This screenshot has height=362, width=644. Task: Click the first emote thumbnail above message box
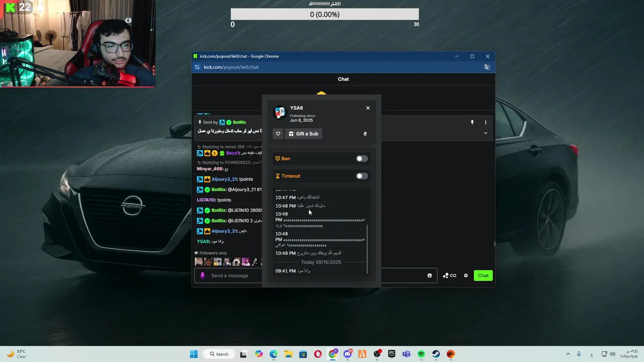(x=199, y=262)
